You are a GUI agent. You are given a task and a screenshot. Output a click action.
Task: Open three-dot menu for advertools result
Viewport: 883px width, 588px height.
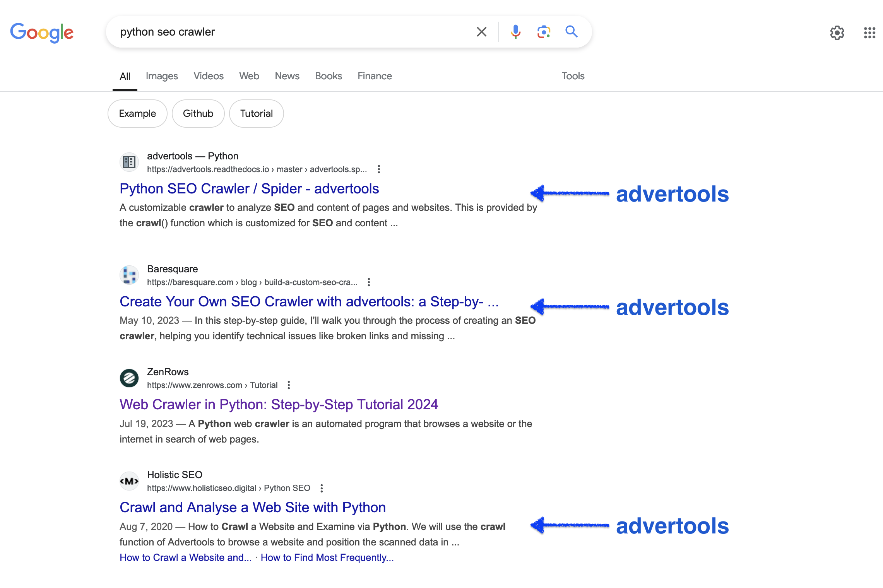(x=379, y=169)
